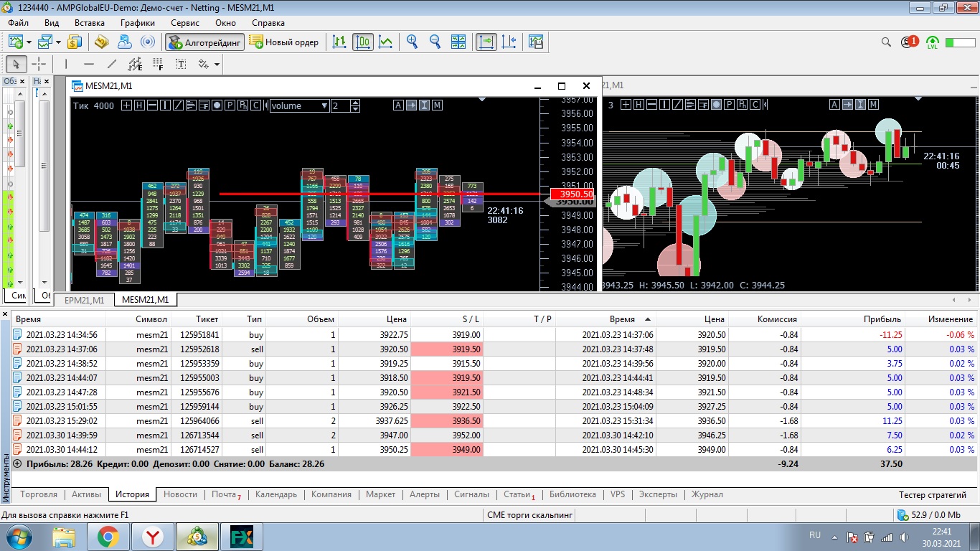
Task: Sort history by the Символ column
Action: [138, 319]
